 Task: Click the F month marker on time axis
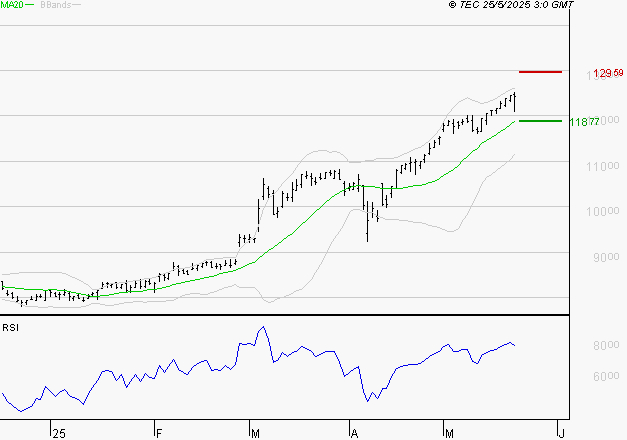159,434
